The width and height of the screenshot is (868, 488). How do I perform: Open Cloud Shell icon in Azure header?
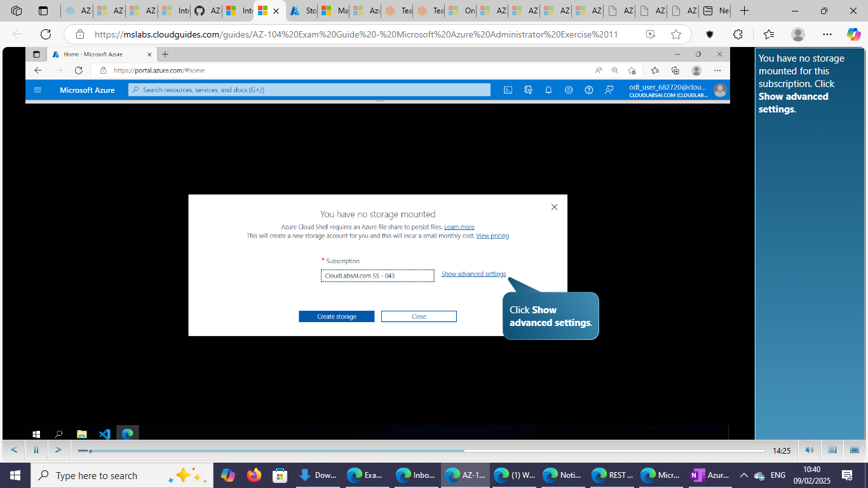(508, 90)
